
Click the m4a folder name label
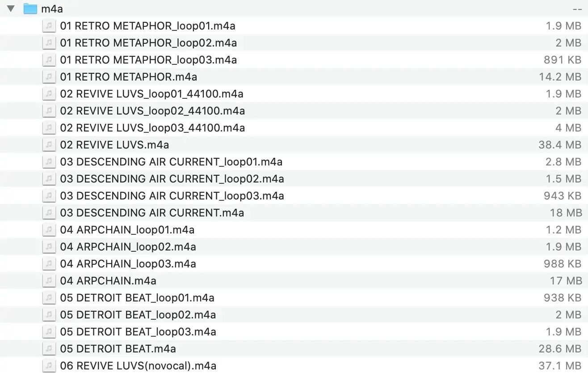point(52,9)
